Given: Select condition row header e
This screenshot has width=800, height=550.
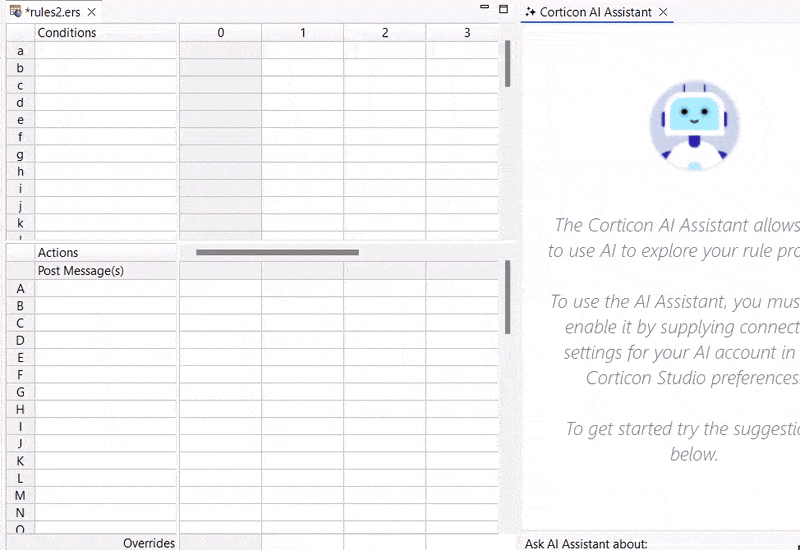Looking at the screenshot, I should click(x=20, y=120).
